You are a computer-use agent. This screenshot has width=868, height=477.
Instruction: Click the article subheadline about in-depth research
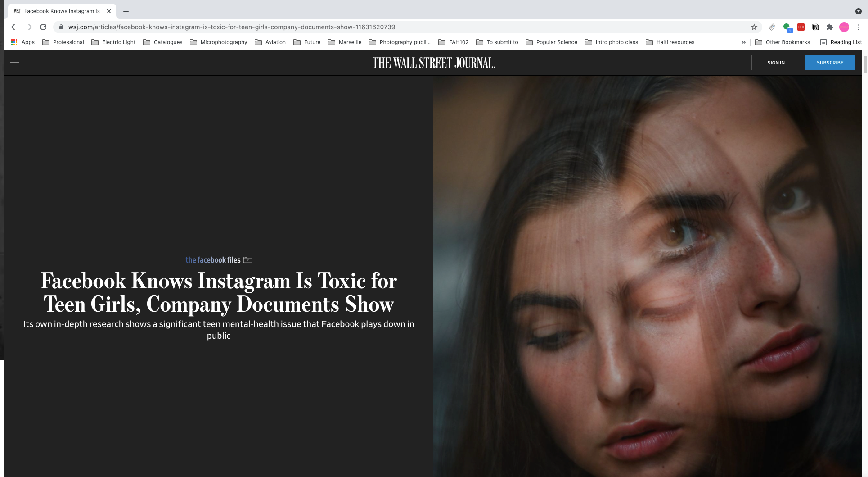click(219, 330)
